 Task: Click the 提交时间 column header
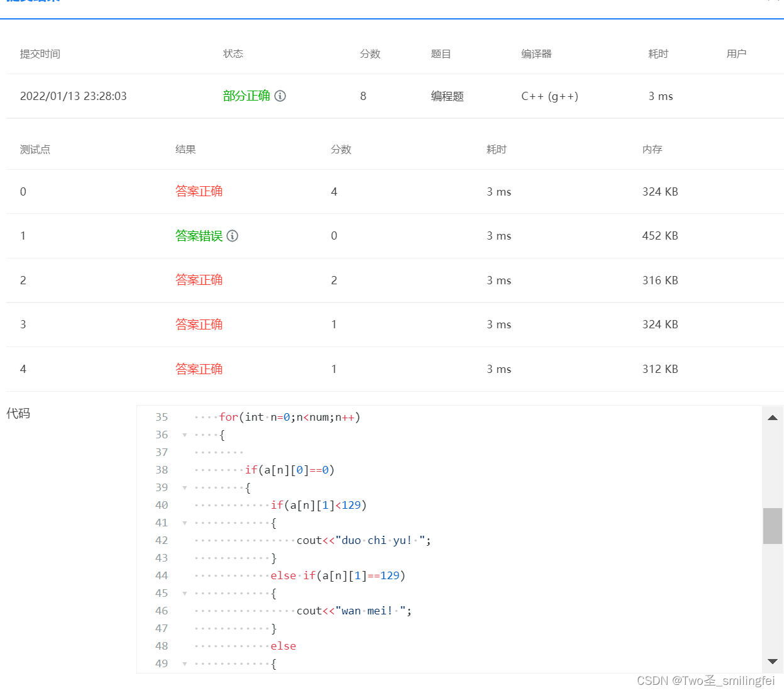click(x=40, y=54)
